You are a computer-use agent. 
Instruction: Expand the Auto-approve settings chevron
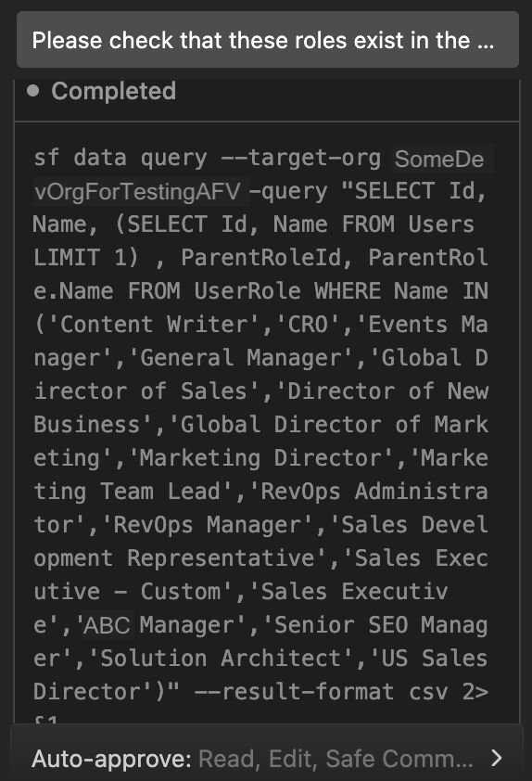[x=496, y=758]
